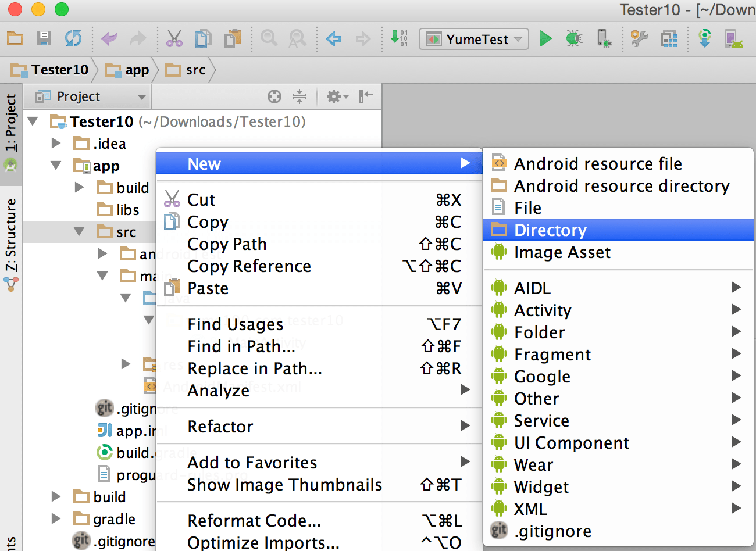Open Fragment submenu

click(x=618, y=355)
